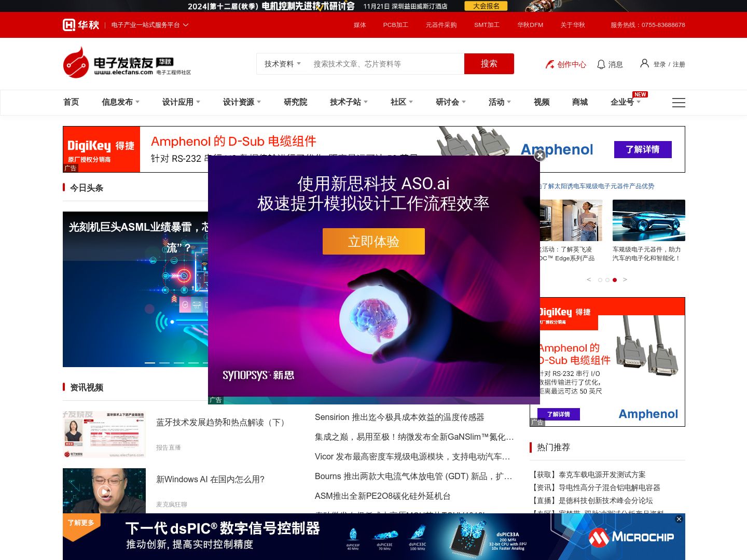Open 【资讯】导电性高分子混合铝电解电容器 link

pyautogui.click(x=595, y=487)
